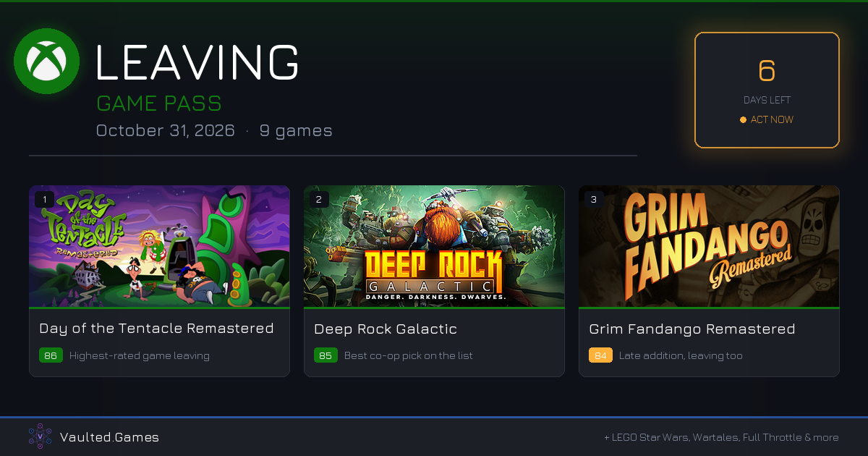Viewport: 868px width, 456px height.
Task: Click the rank 1 badge on Tentacle card
Action: coord(45,199)
